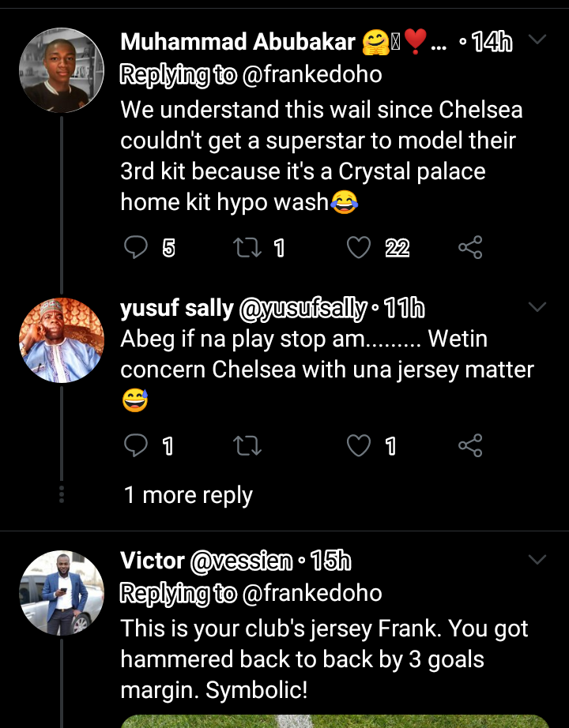This screenshot has width=569, height=728.
Task: Open options chevron on yusuf sally's tweet
Action: click(537, 307)
